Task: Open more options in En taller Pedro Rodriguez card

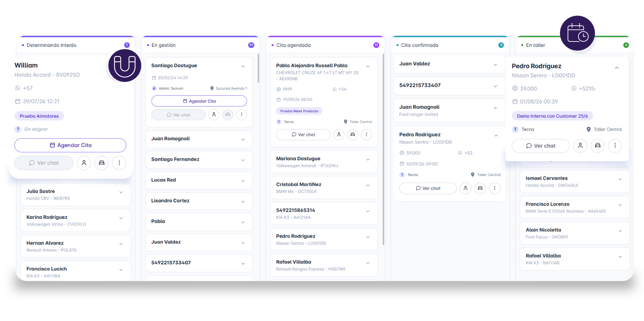Action: pos(615,146)
